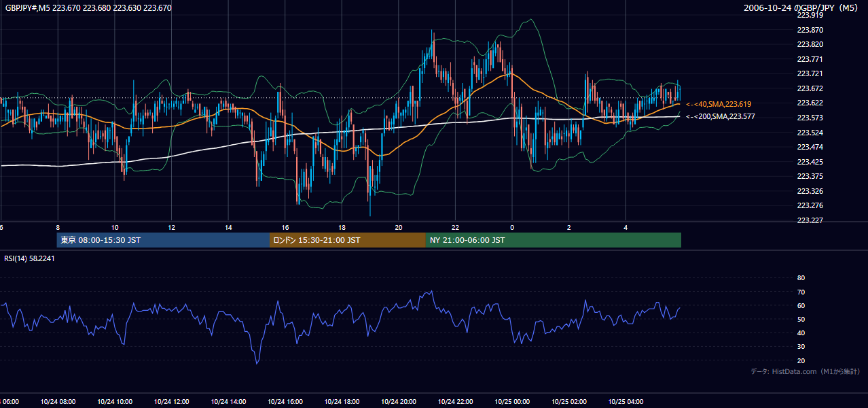This screenshot has height=408, width=868.
Task: Select the NY 21:00-06:00 JST session bar
Action: (x=554, y=240)
